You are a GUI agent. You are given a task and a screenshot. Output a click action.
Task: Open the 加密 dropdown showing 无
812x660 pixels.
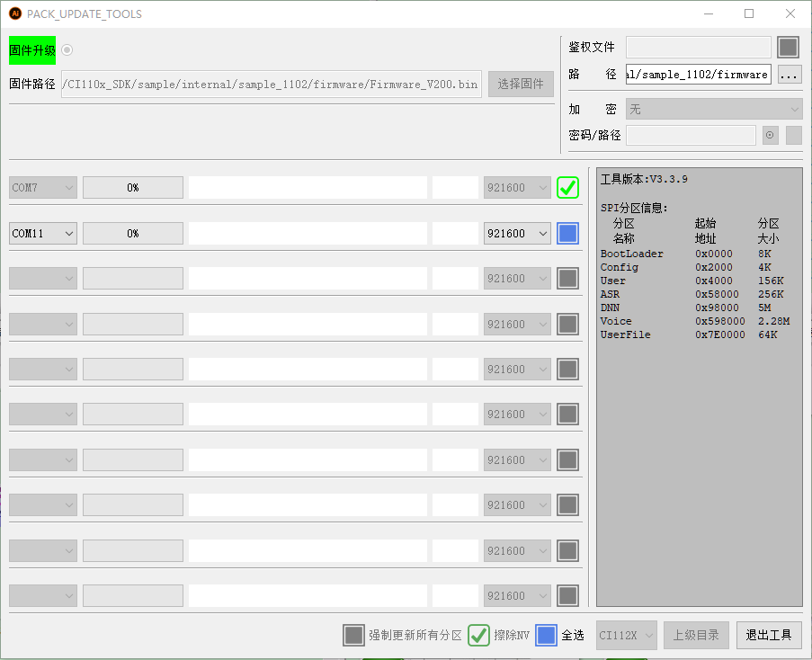pos(714,109)
